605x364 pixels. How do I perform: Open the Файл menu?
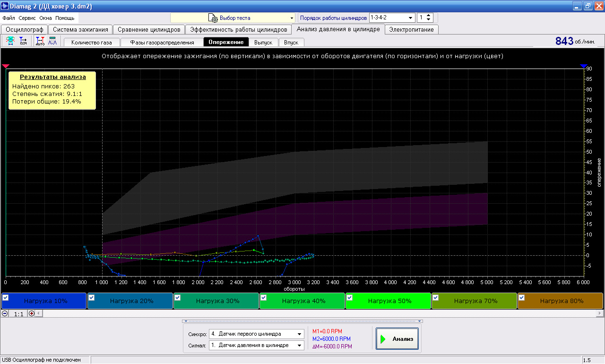(9, 18)
